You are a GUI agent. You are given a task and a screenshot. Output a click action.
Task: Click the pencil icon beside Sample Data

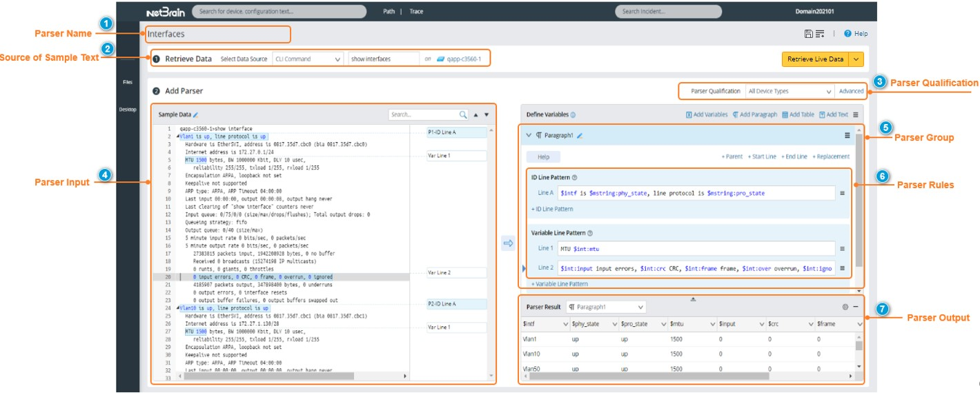point(196,115)
